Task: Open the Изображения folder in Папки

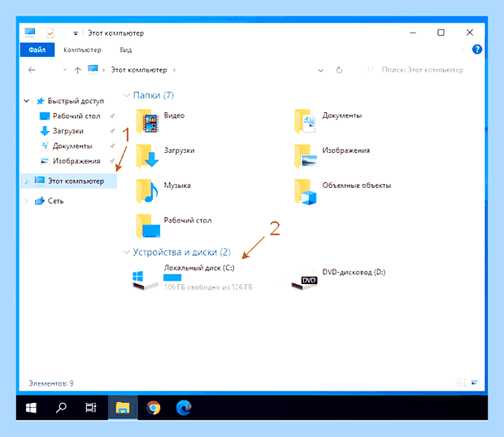Action: [305, 156]
